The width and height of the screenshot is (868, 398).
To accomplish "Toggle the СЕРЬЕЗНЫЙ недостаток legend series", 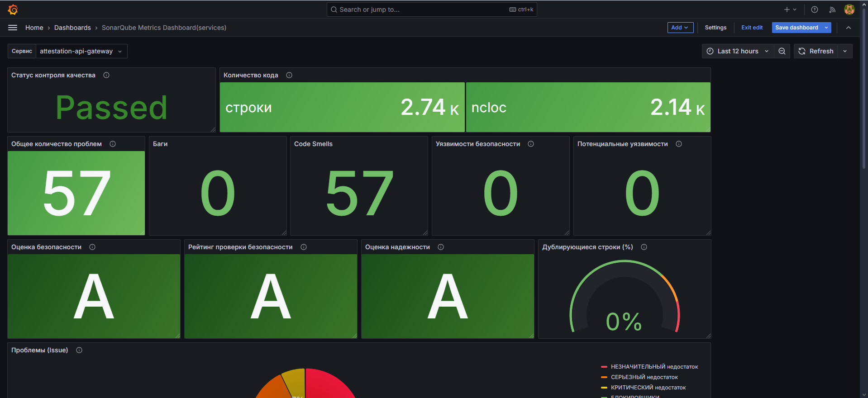I will click(644, 377).
